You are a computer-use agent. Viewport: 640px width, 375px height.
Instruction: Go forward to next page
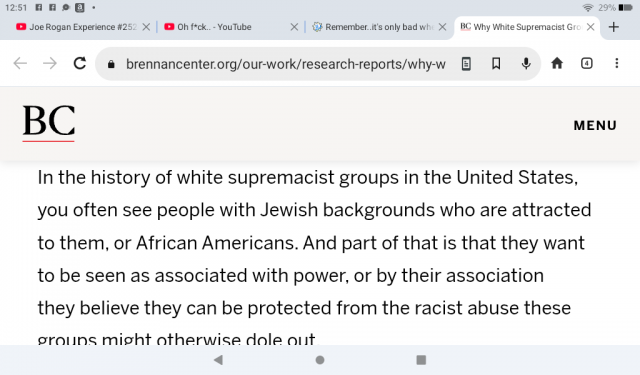tap(50, 63)
